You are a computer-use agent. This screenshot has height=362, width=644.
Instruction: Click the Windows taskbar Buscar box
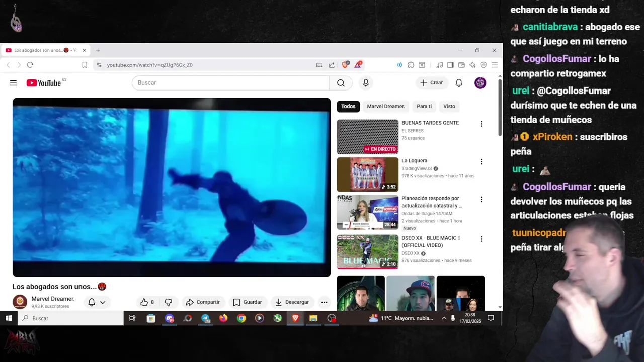70,318
